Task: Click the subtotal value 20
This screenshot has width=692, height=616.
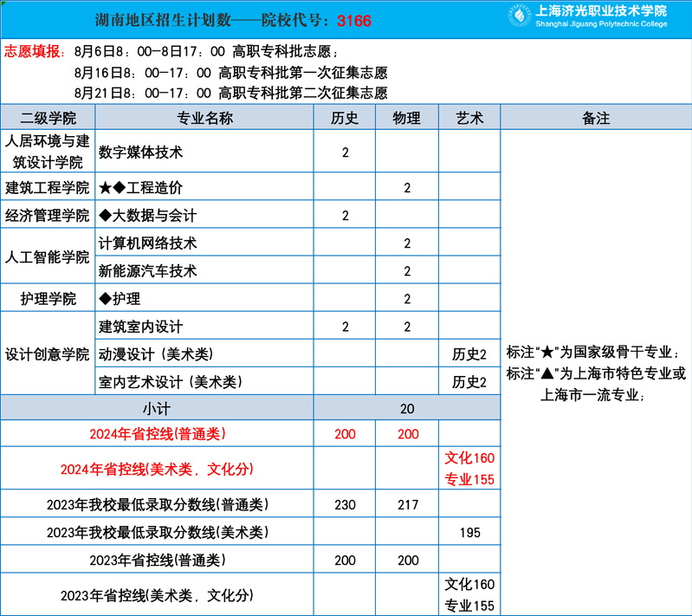Action: point(407,408)
